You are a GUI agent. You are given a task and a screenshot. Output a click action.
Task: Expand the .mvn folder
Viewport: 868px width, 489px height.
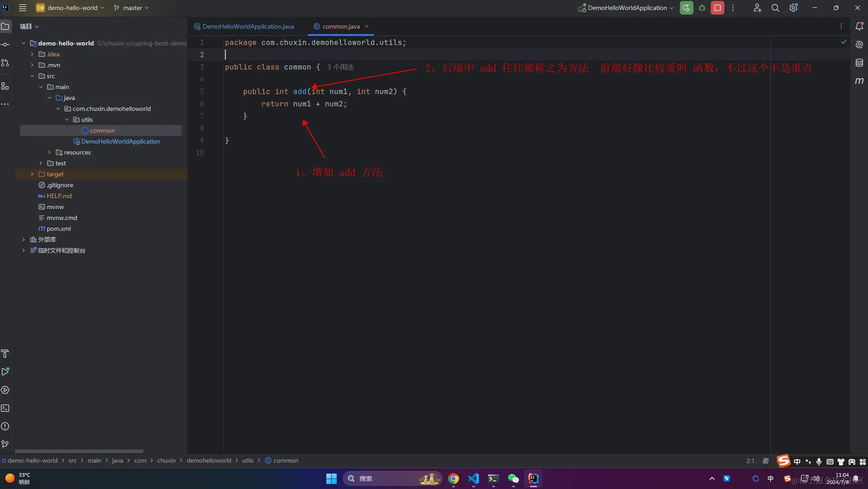(32, 65)
